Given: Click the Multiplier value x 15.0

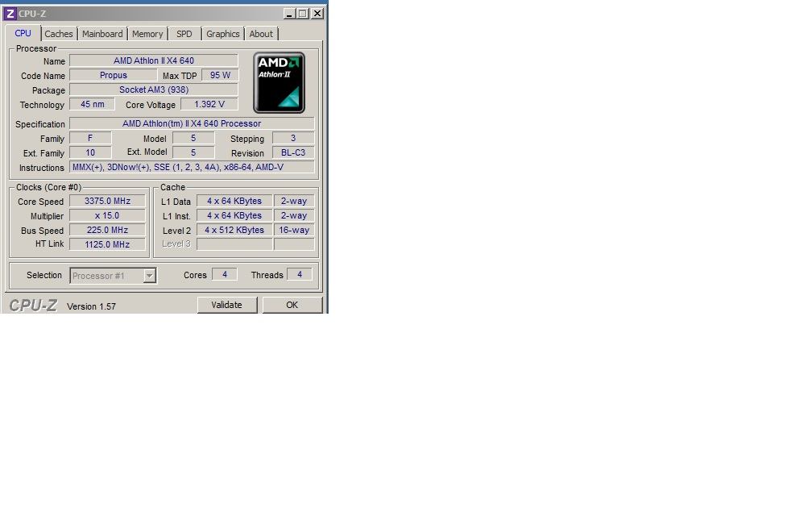Looking at the screenshot, I should 107,215.
